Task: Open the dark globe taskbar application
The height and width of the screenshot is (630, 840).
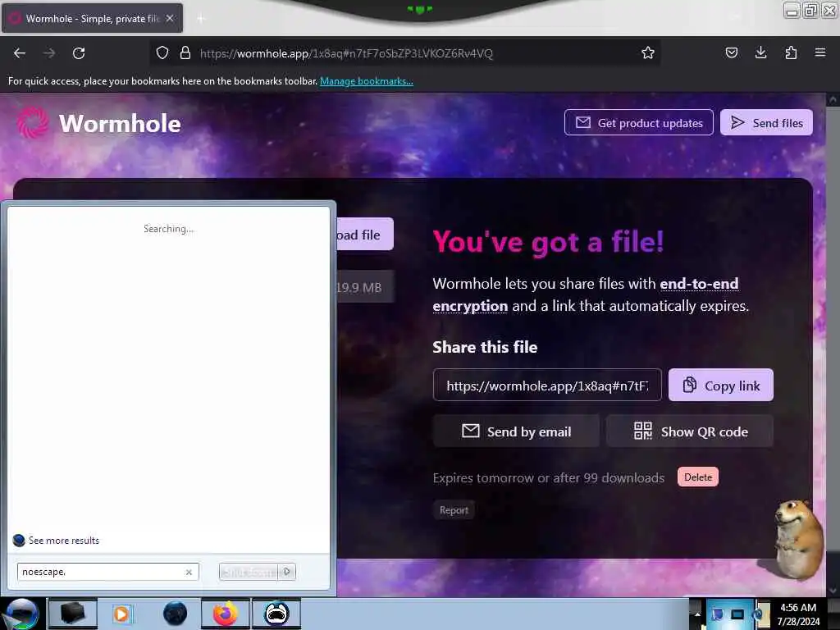Action: 176,614
